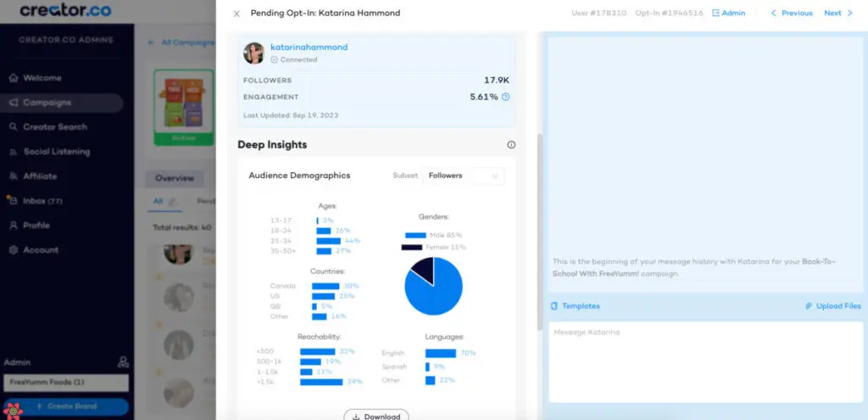The image size is (868, 420).
Task: Click the Message Katarina text field
Action: [704, 362]
